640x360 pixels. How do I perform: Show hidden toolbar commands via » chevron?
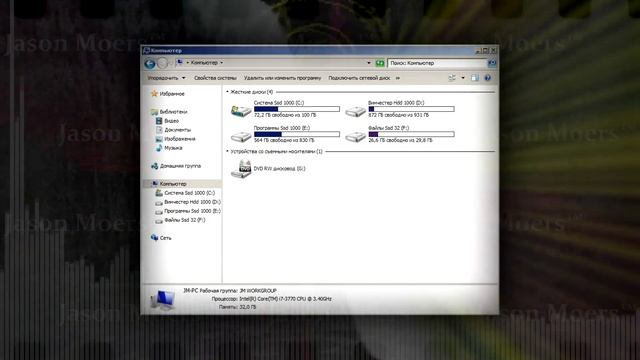pos(398,78)
